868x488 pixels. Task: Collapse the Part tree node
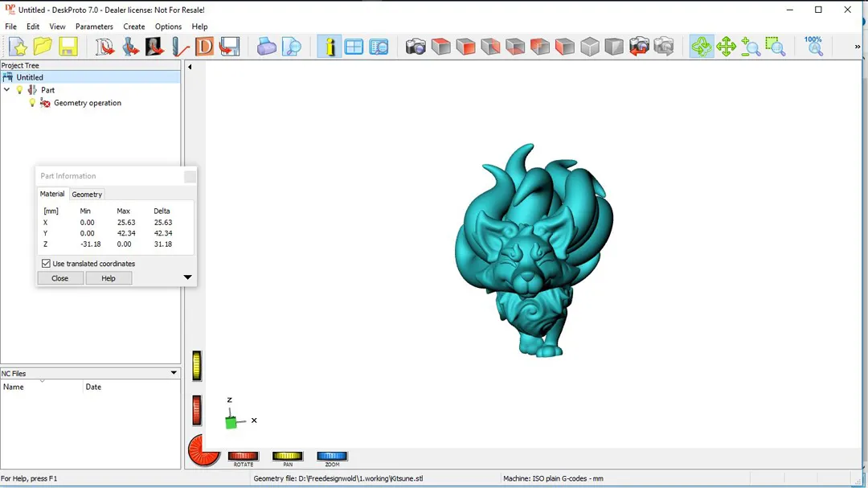(x=6, y=90)
